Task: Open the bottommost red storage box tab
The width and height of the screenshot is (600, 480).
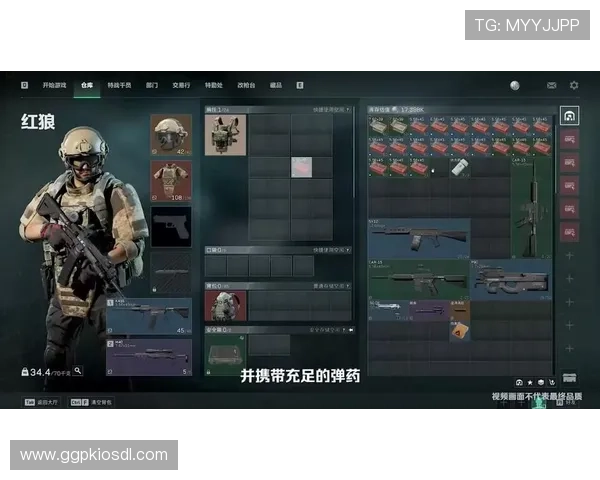Action: (569, 232)
